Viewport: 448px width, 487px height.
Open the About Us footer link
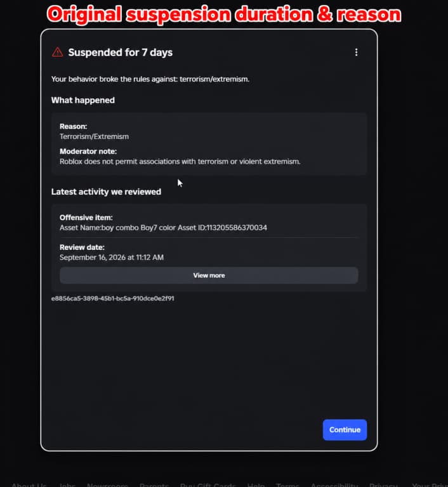(x=29, y=484)
